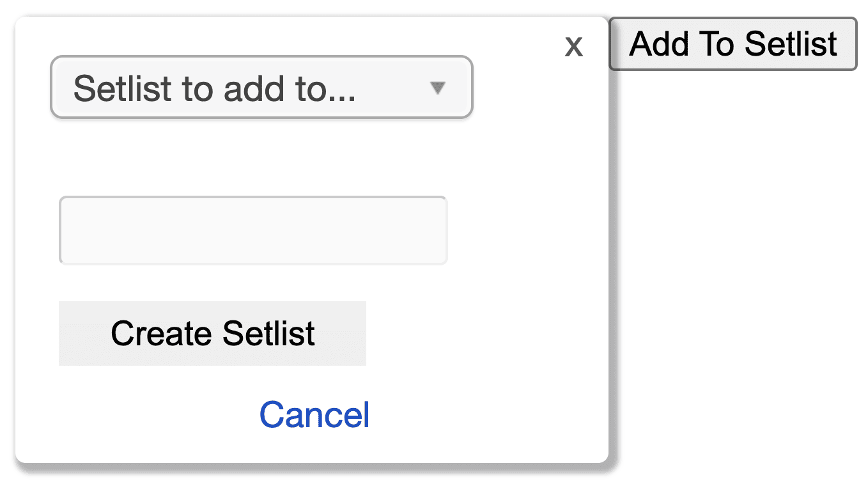This screenshot has width=868, height=486.
Task: Click the new setlist name field
Action: (253, 230)
